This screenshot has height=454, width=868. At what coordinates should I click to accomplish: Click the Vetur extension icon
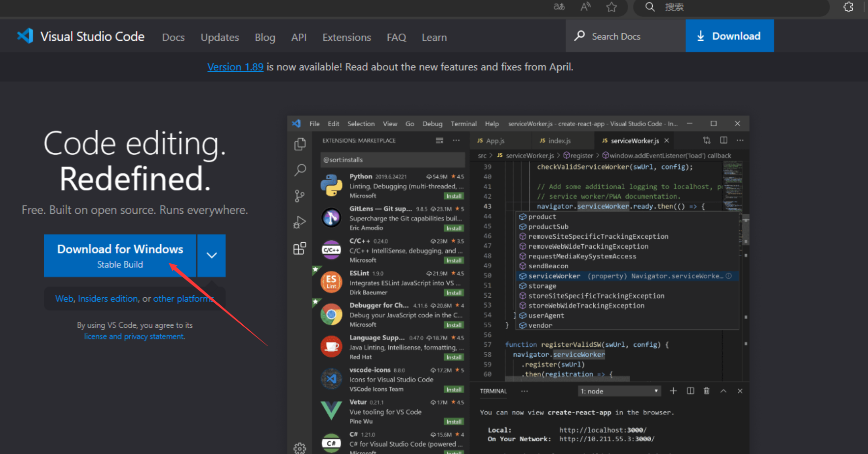(331, 411)
